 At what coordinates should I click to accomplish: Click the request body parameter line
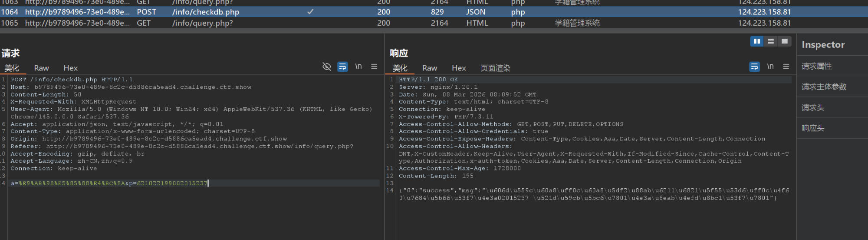[x=109, y=183]
